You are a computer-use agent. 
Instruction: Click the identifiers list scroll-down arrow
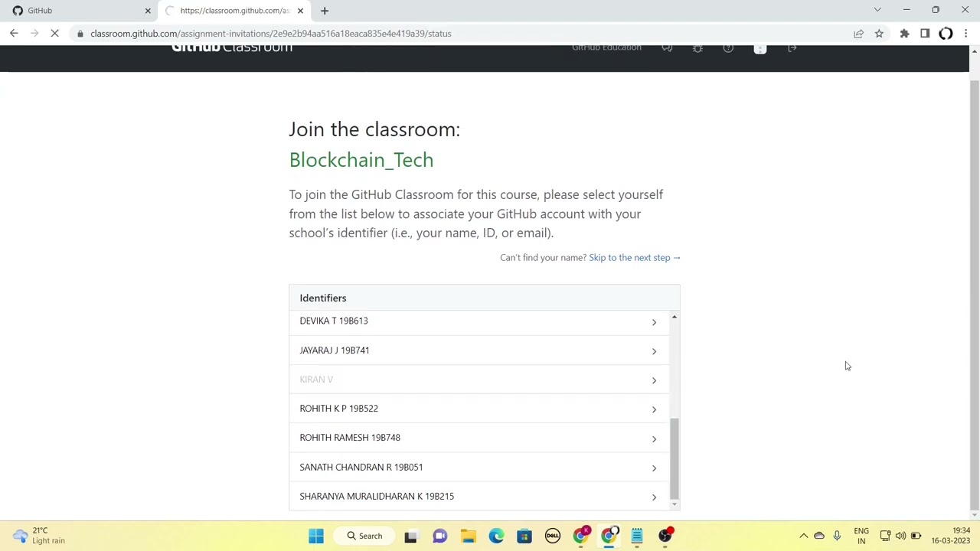[675, 504]
